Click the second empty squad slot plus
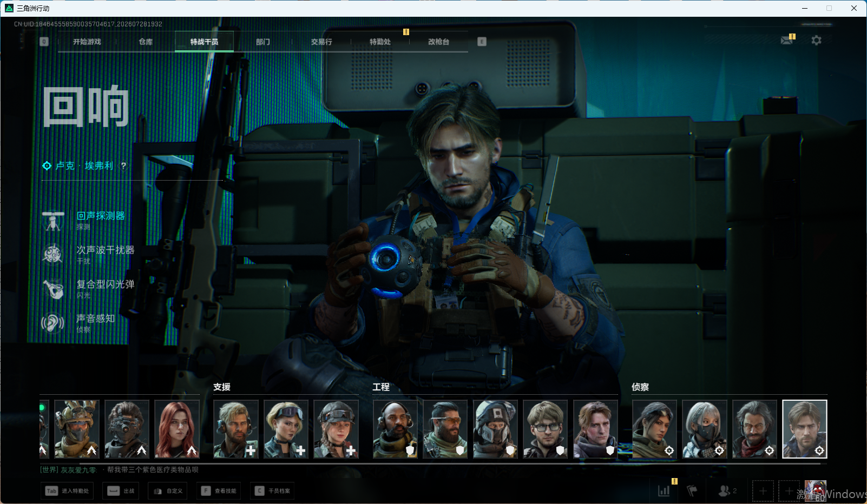 [x=789, y=491]
